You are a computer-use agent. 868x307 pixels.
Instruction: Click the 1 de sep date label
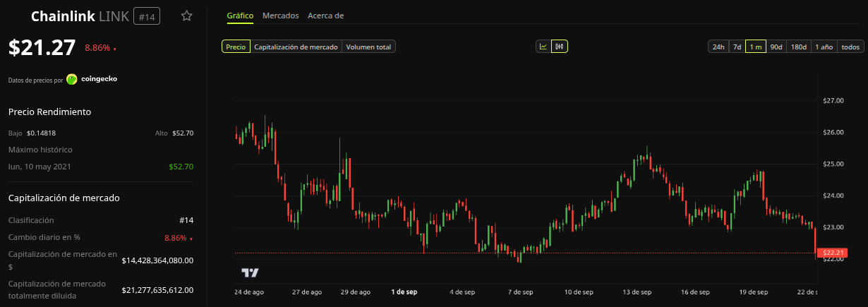(x=404, y=291)
